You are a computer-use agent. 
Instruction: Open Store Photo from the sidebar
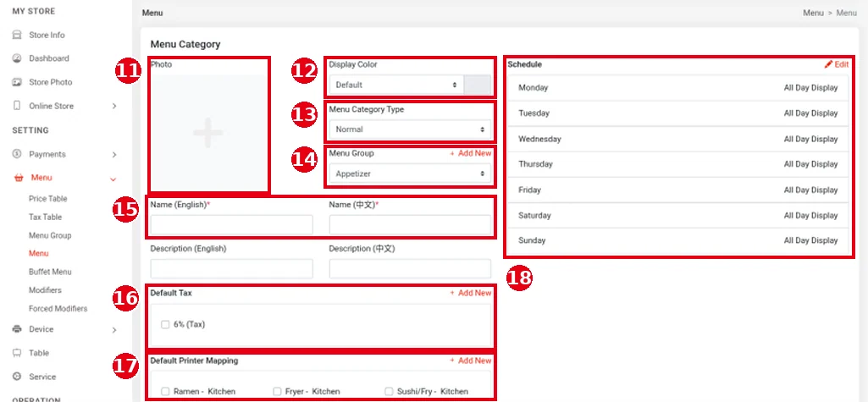click(x=50, y=82)
